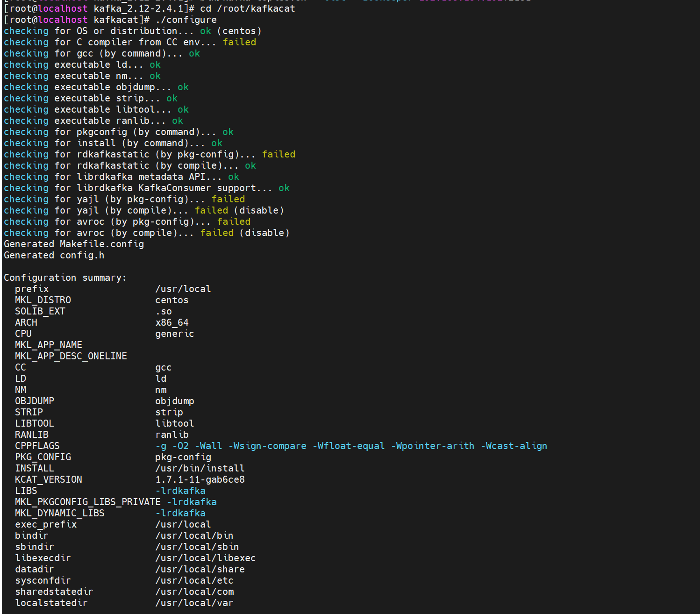Click the '-Wcast-align' flag

coord(514,446)
